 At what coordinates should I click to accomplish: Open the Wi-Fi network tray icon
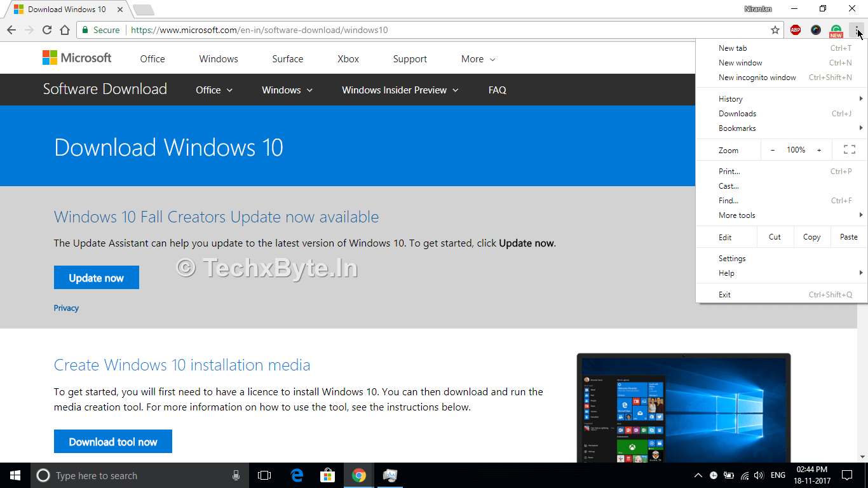click(x=743, y=475)
